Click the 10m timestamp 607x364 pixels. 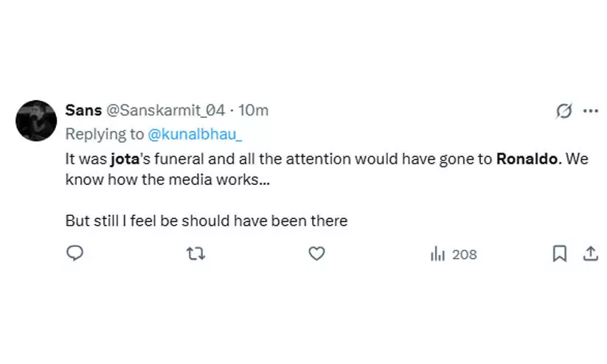point(254,111)
